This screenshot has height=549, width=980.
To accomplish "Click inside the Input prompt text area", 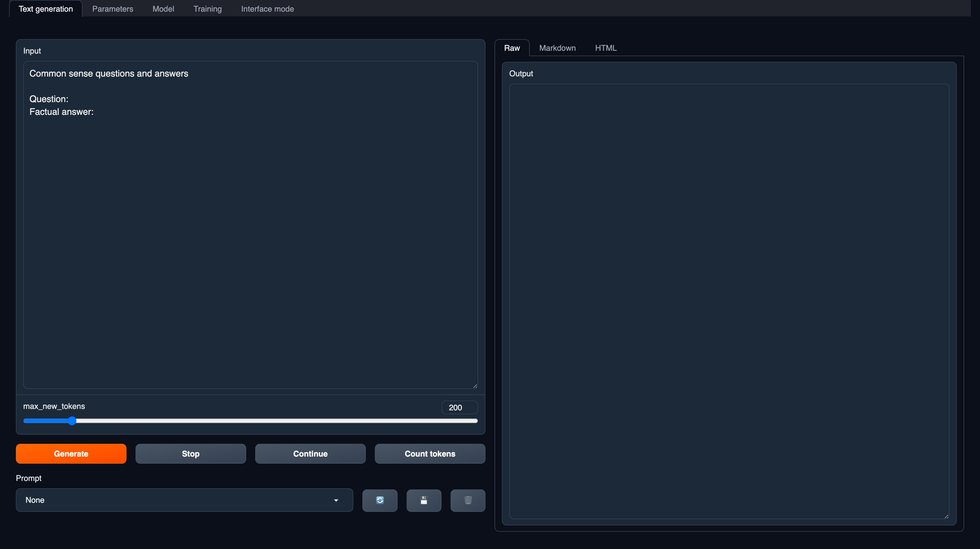I will coord(249,225).
